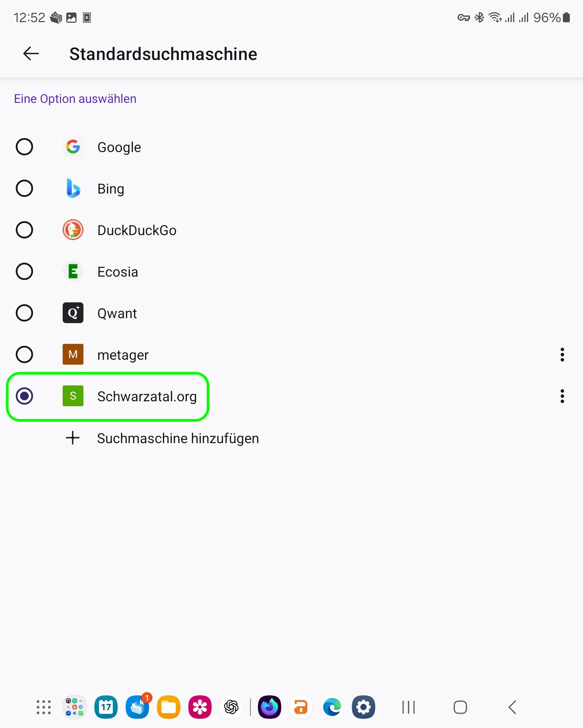Select the Qwant radio button
The width and height of the screenshot is (583, 728).
click(x=24, y=313)
